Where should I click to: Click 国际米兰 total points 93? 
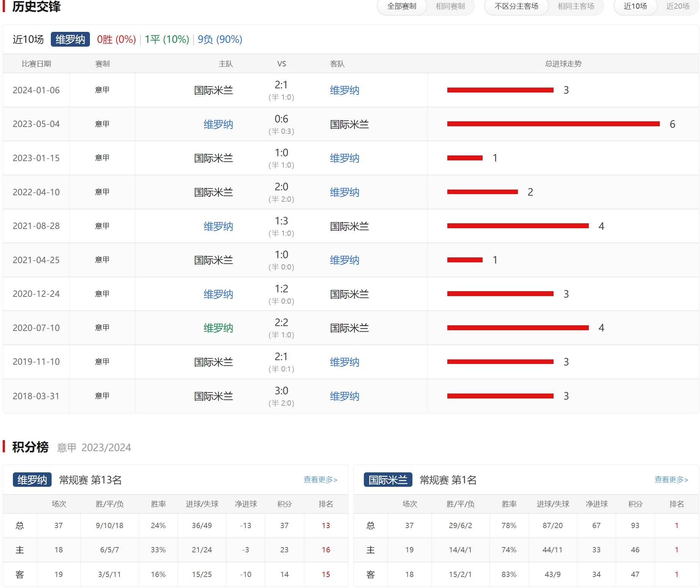pyautogui.click(x=635, y=525)
